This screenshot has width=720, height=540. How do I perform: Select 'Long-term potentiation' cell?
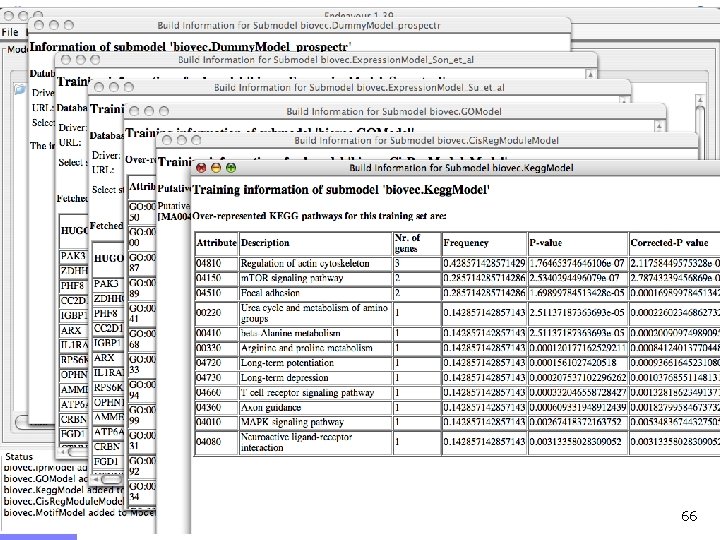pos(315,363)
